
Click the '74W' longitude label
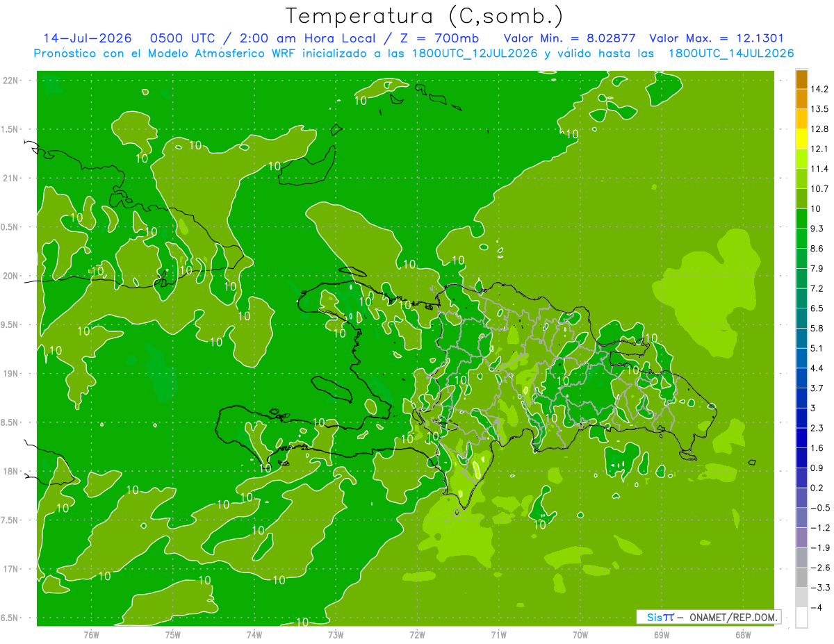click(x=254, y=635)
